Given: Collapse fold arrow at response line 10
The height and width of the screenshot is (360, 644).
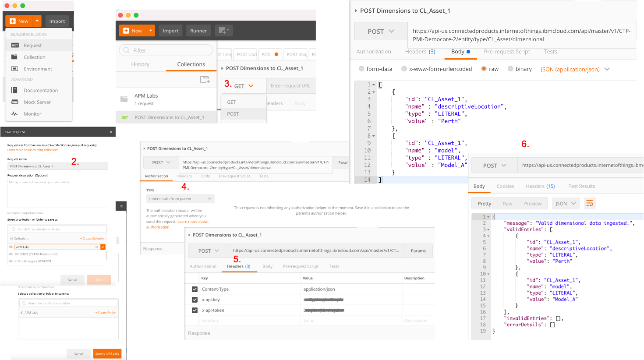Looking at the screenshot, I should pos(488,274).
